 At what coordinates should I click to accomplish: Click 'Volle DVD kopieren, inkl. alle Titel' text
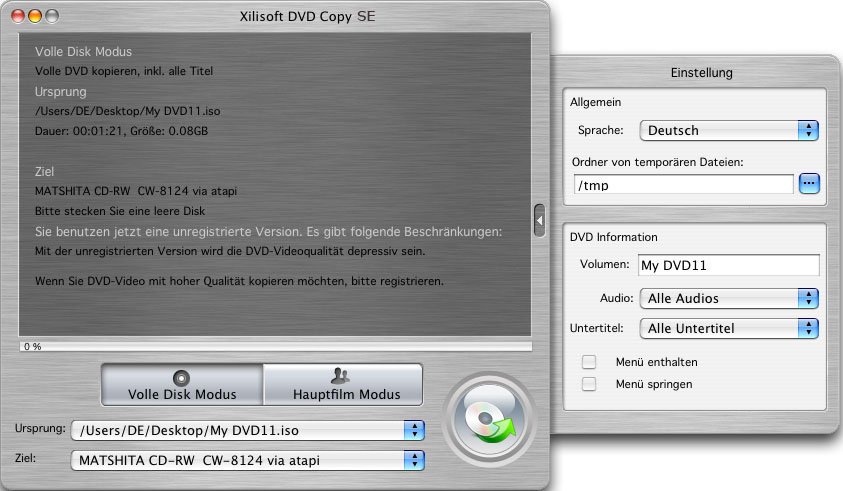[124, 72]
